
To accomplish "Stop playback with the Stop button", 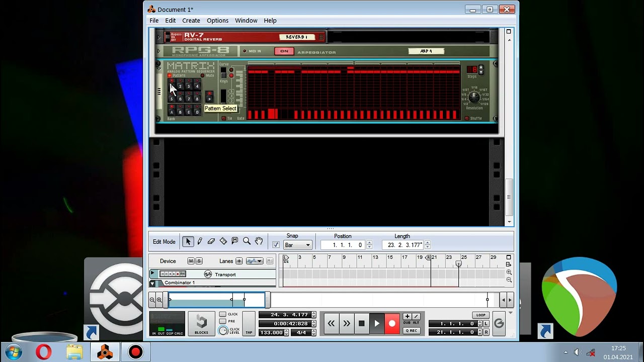I will coord(361,324).
